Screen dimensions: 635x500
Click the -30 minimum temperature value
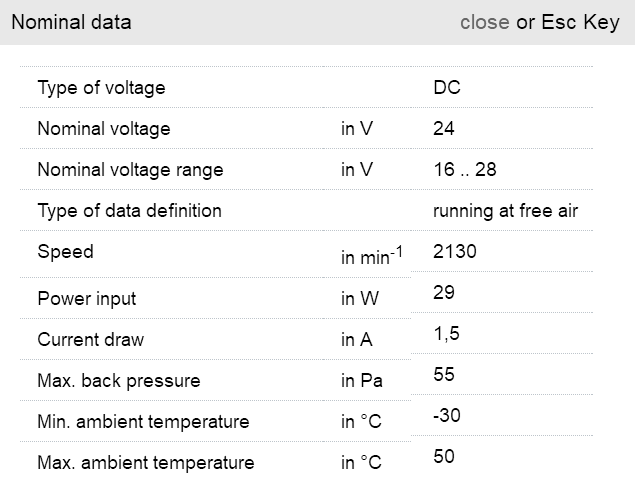click(446, 415)
